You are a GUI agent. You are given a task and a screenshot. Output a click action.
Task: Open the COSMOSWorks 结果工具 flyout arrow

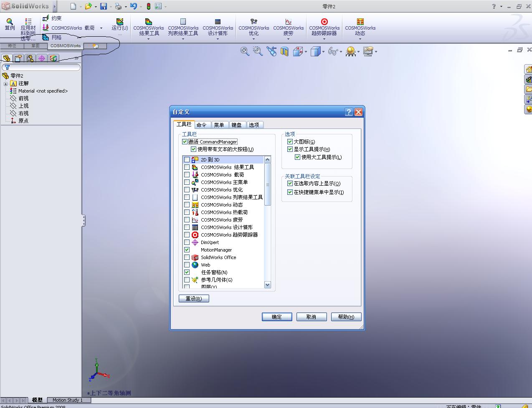[148, 39]
